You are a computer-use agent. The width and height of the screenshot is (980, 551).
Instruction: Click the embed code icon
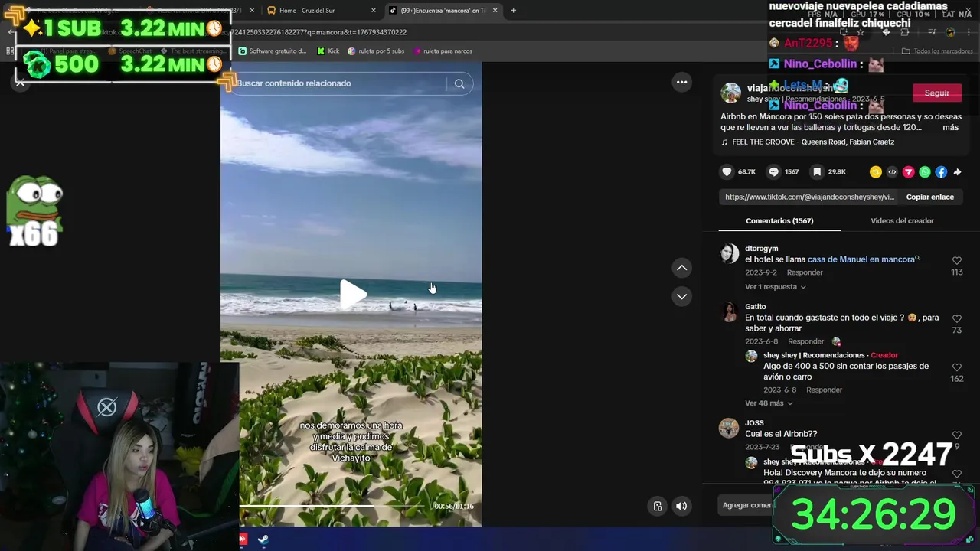892,172
